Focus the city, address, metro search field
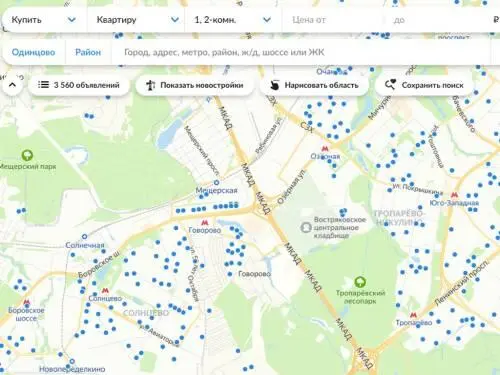This screenshot has width=500, height=375. tap(300, 52)
